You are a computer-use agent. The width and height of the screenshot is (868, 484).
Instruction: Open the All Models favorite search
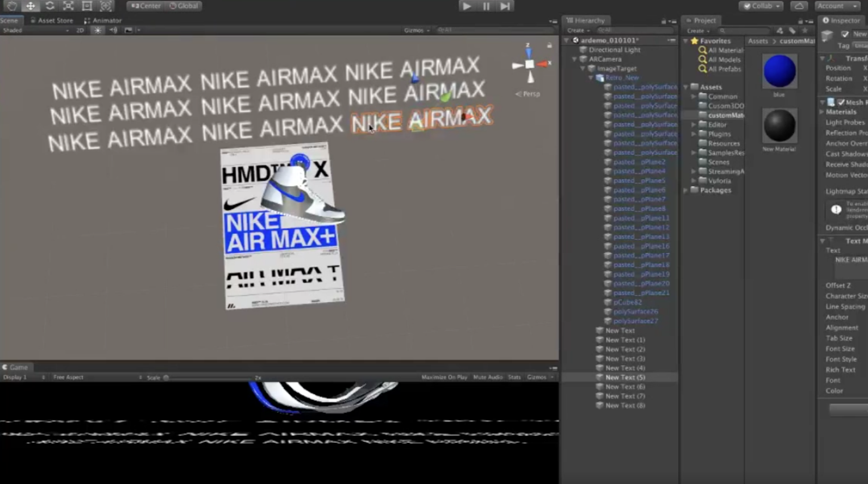(x=720, y=60)
